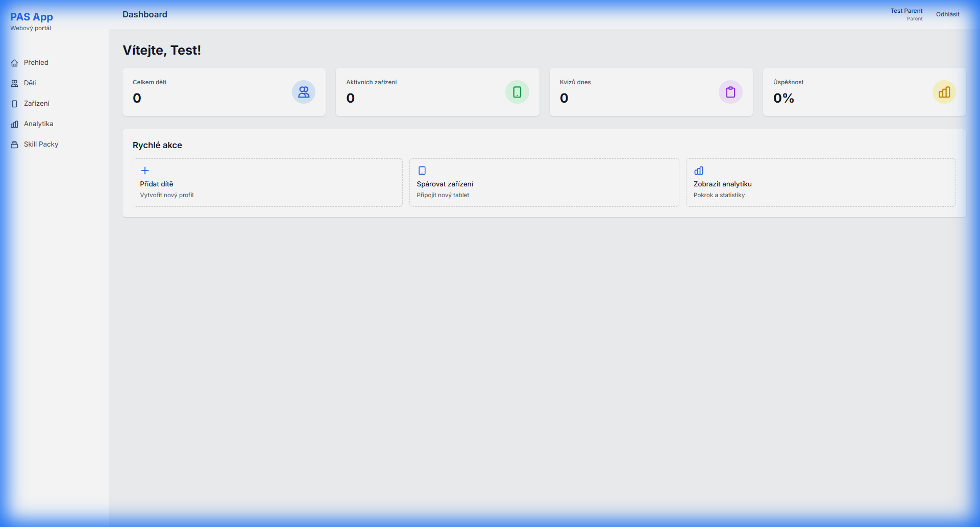Select the Spárovat zařízení quick action
The width and height of the screenshot is (980, 527).
(x=544, y=182)
